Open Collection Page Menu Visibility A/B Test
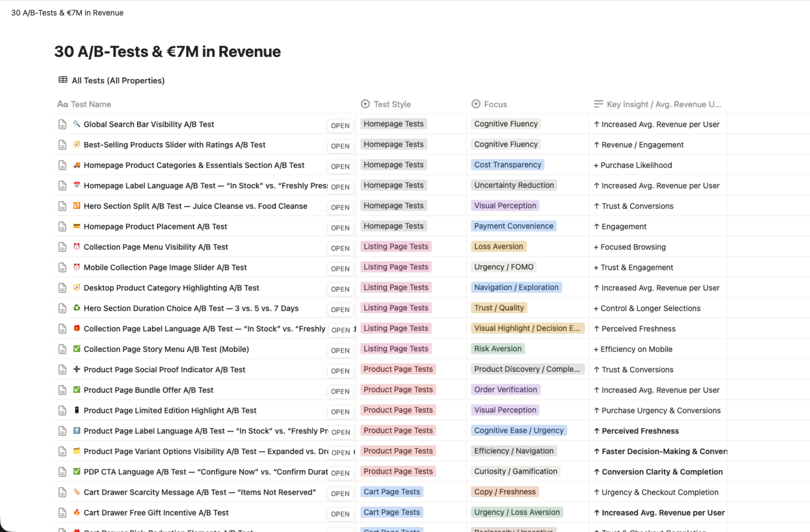Screen dimensions: 810x532 click(155, 247)
